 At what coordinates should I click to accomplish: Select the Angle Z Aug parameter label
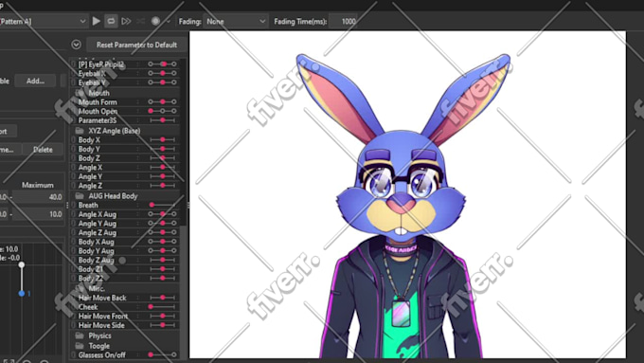click(x=98, y=233)
